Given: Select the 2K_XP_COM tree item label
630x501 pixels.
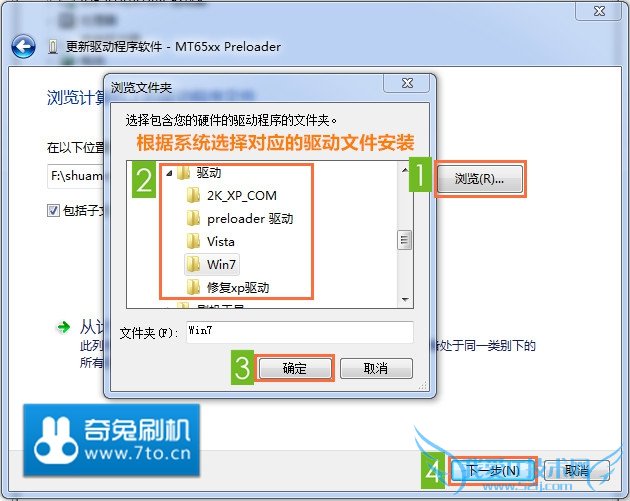Looking at the screenshot, I should 241,196.
